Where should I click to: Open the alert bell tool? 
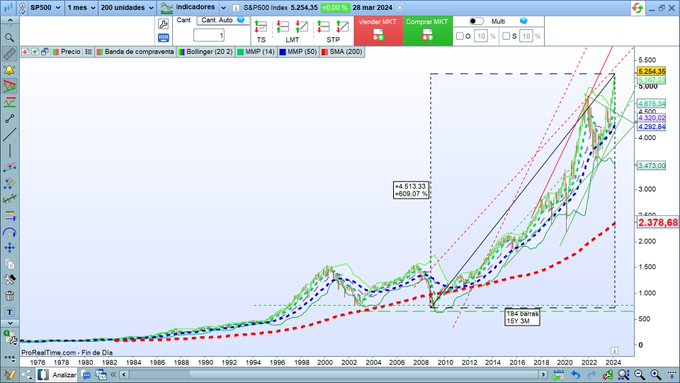(9, 70)
